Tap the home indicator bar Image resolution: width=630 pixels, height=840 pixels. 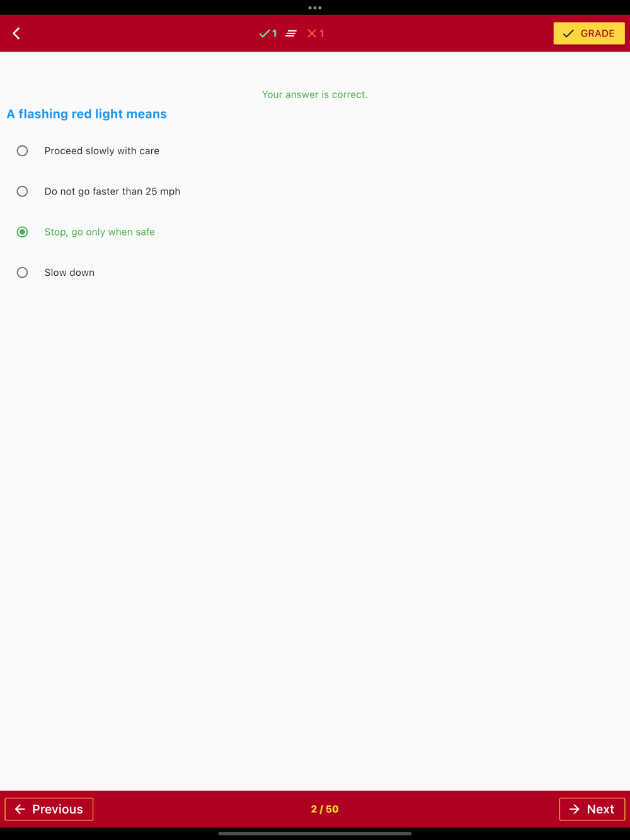315,833
